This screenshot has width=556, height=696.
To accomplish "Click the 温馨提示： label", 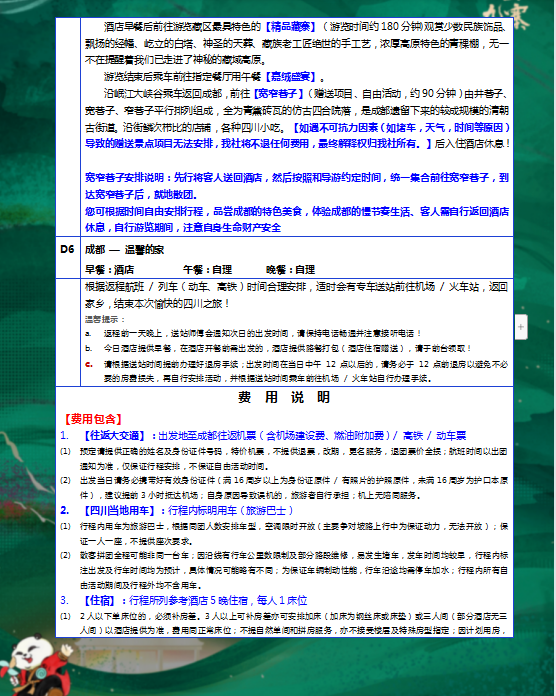I will click(x=105, y=319).
